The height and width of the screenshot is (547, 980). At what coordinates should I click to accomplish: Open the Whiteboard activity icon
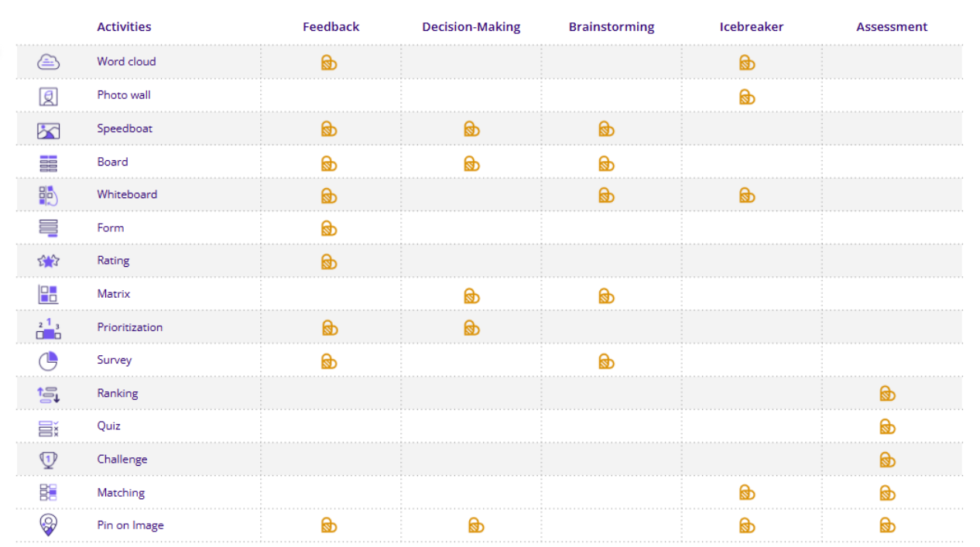[48, 195]
